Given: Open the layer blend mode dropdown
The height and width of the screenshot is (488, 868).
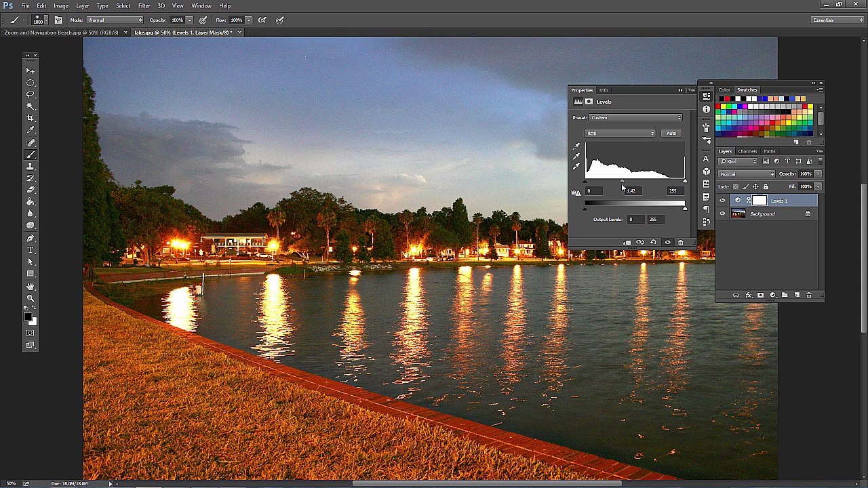Looking at the screenshot, I should point(747,174).
